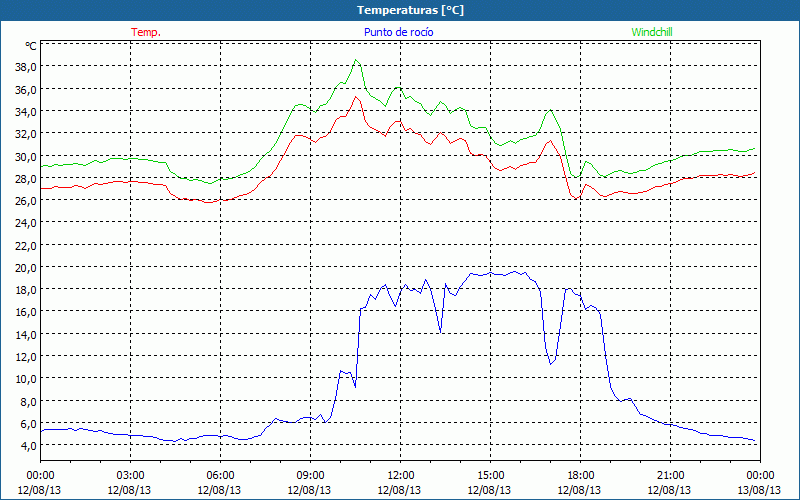Click the '10,0' y-axis value
Image resolution: width=800 pixels, height=500 pixels.
pos(26,379)
